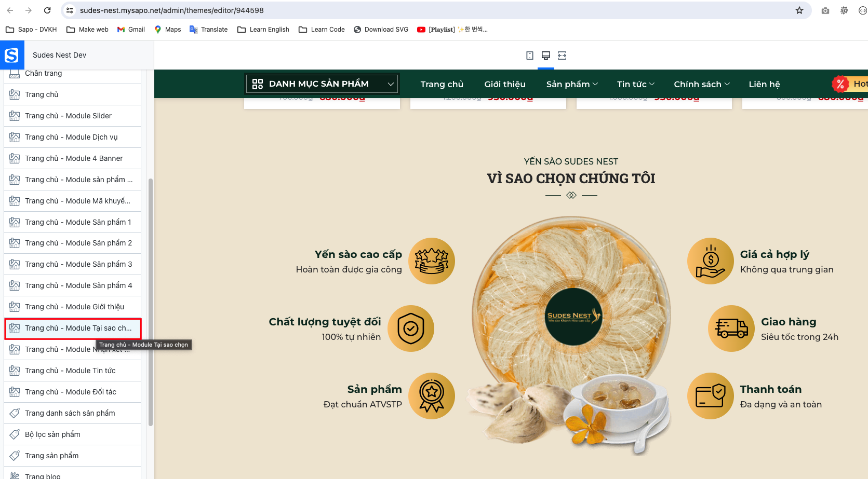868x479 pixels.
Task: Open Trang chủ - Module Slider settings
Action: pyautogui.click(x=73, y=116)
